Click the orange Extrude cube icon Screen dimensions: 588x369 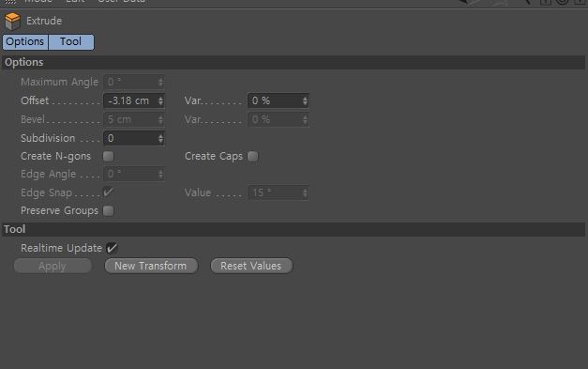[12, 21]
